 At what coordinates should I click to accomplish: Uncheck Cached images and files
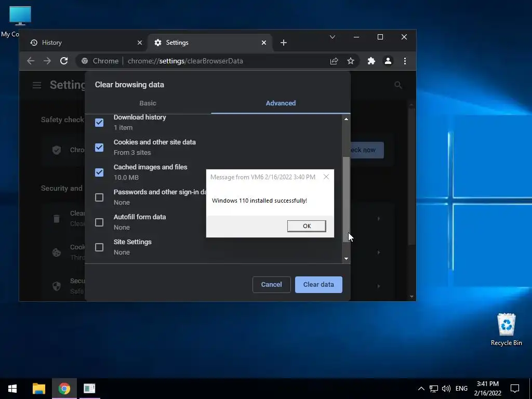click(x=99, y=172)
